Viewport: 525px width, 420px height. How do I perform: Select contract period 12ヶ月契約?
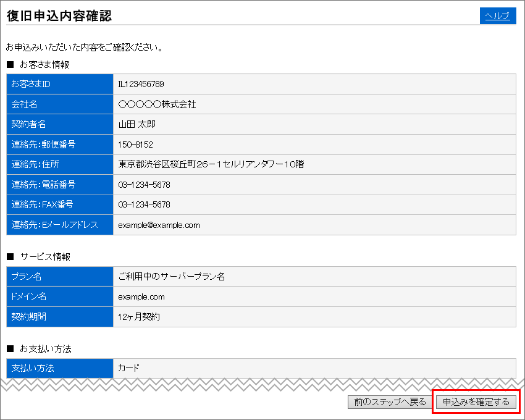click(x=138, y=317)
